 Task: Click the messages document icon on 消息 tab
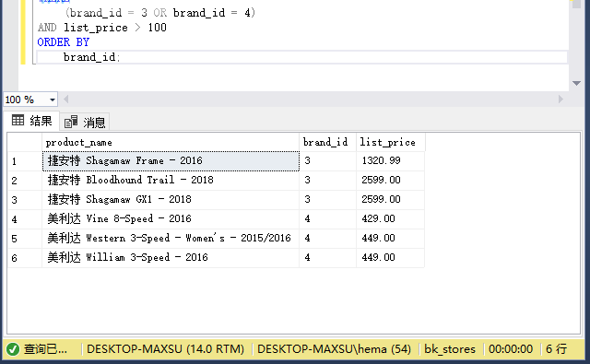pos(71,122)
